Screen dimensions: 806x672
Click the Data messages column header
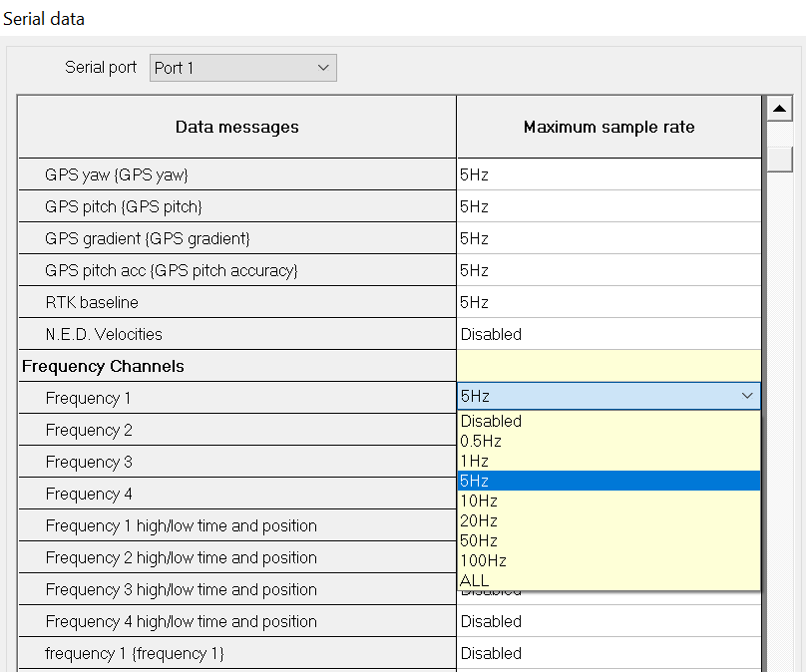[x=237, y=127]
